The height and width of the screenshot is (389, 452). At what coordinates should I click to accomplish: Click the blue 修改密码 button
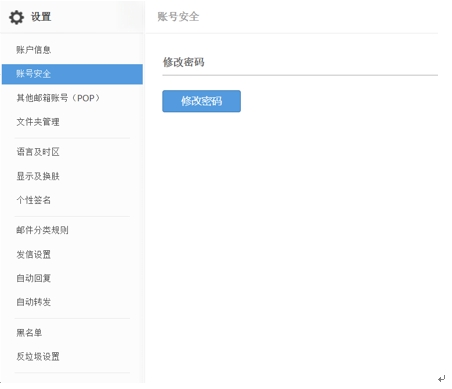point(201,101)
